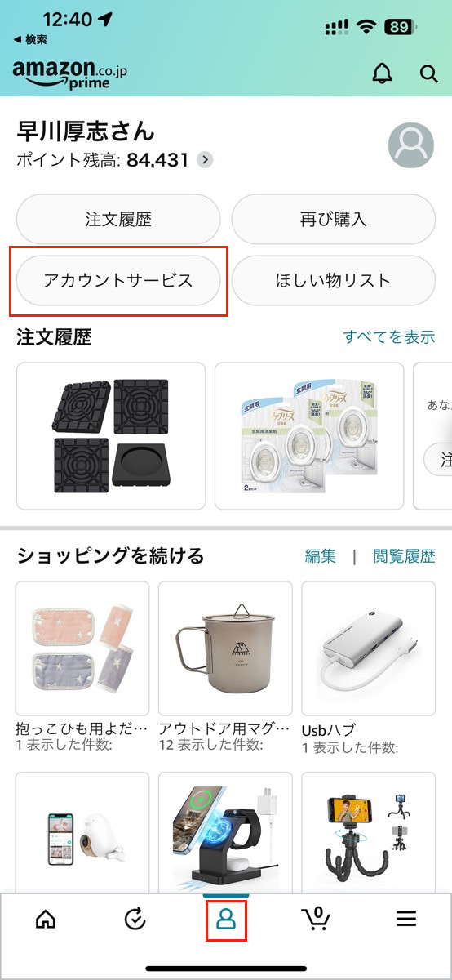Show all orders via すべてを表示
Viewport: 452px width, 980px height.
pos(389,336)
